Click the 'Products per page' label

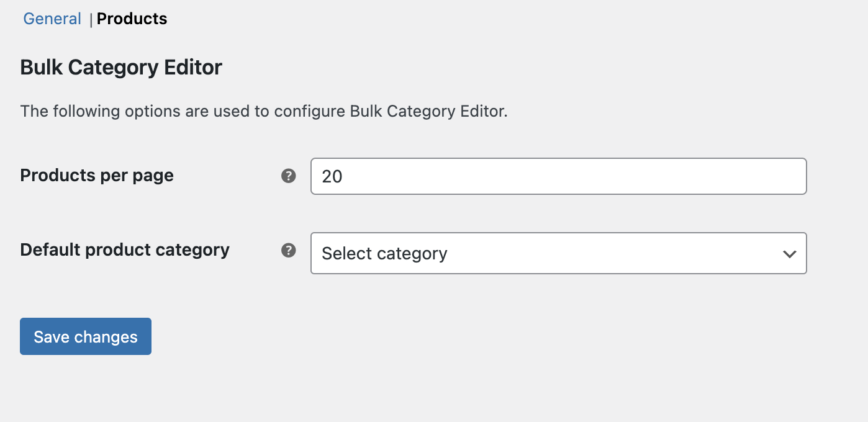[x=97, y=176]
